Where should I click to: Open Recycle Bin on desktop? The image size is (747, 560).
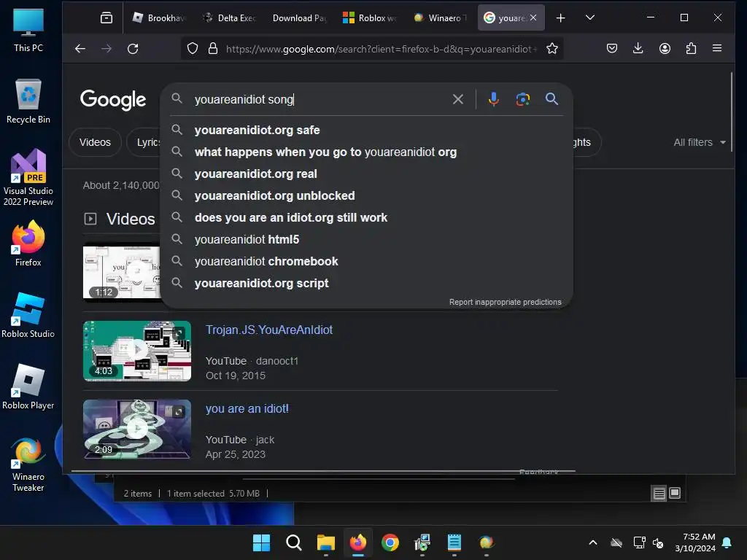pyautogui.click(x=28, y=101)
